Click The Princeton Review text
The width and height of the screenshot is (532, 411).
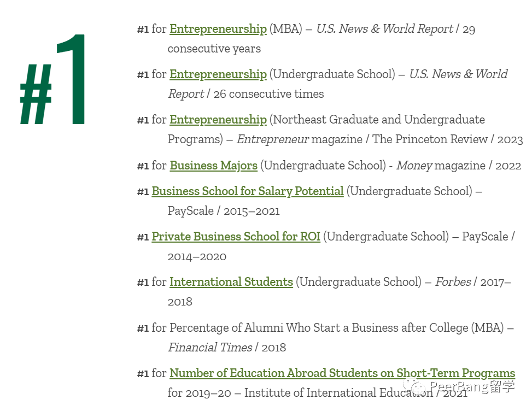pyautogui.click(x=431, y=139)
